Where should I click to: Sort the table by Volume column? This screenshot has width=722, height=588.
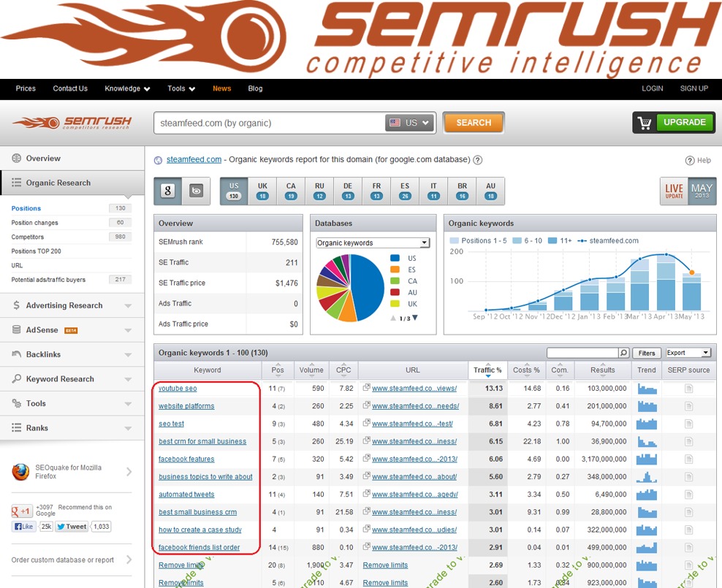311,370
